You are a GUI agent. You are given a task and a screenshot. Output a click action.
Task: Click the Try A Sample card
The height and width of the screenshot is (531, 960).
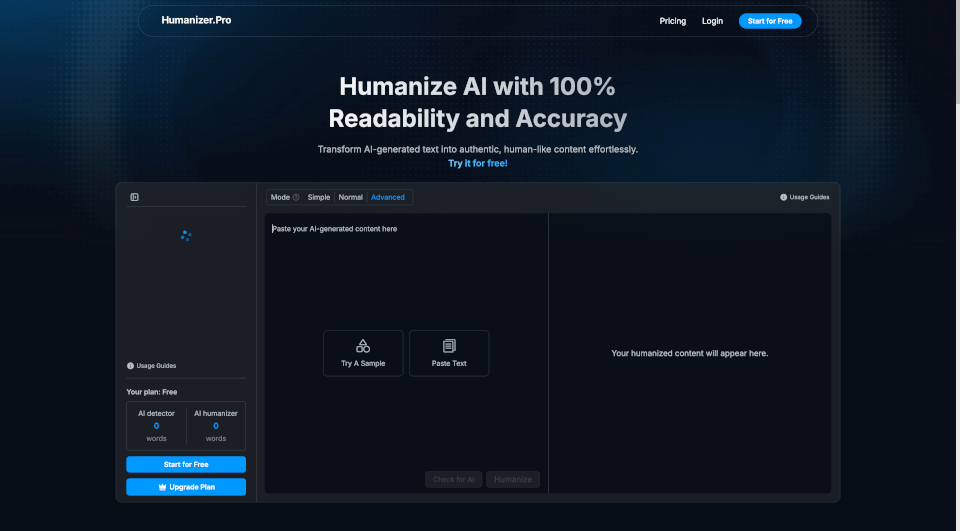click(x=363, y=353)
